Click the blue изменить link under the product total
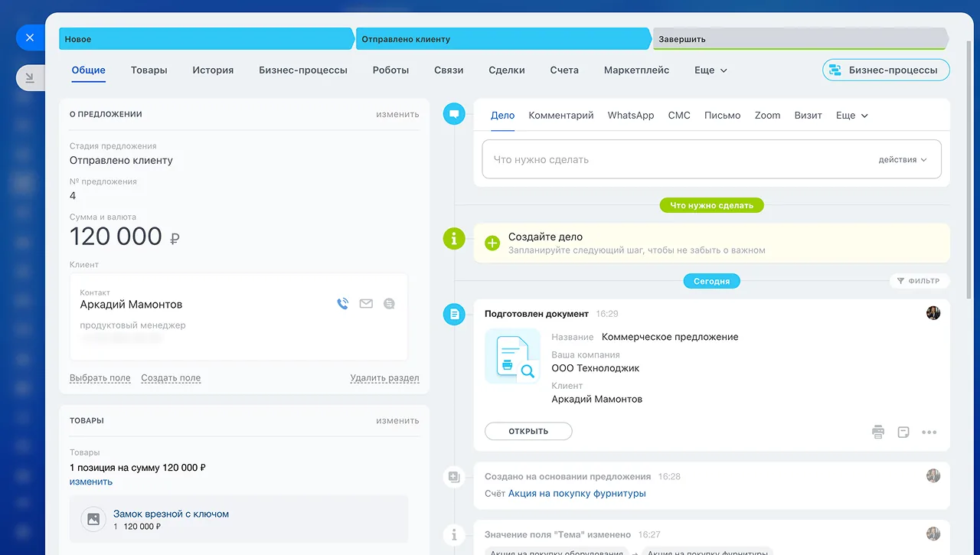The image size is (980, 555). (x=91, y=482)
